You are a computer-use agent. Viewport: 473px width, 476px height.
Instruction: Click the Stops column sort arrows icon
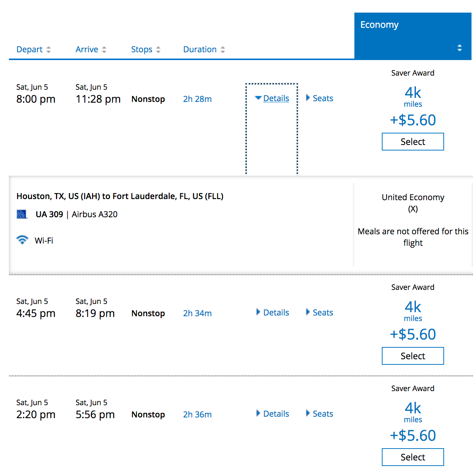158,50
